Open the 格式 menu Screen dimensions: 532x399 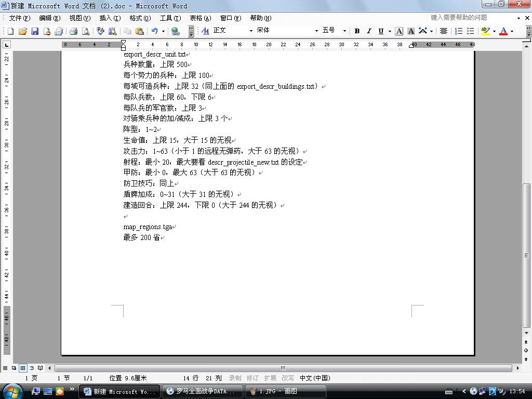point(139,18)
